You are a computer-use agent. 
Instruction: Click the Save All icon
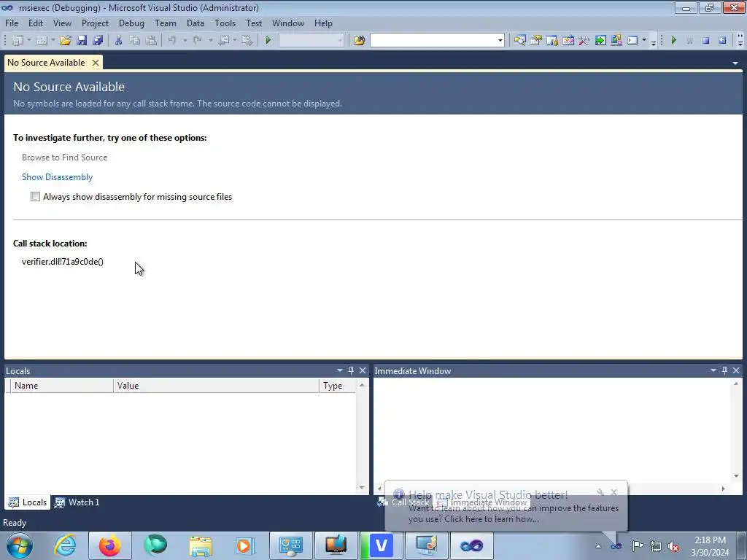pyautogui.click(x=98, y=41)
